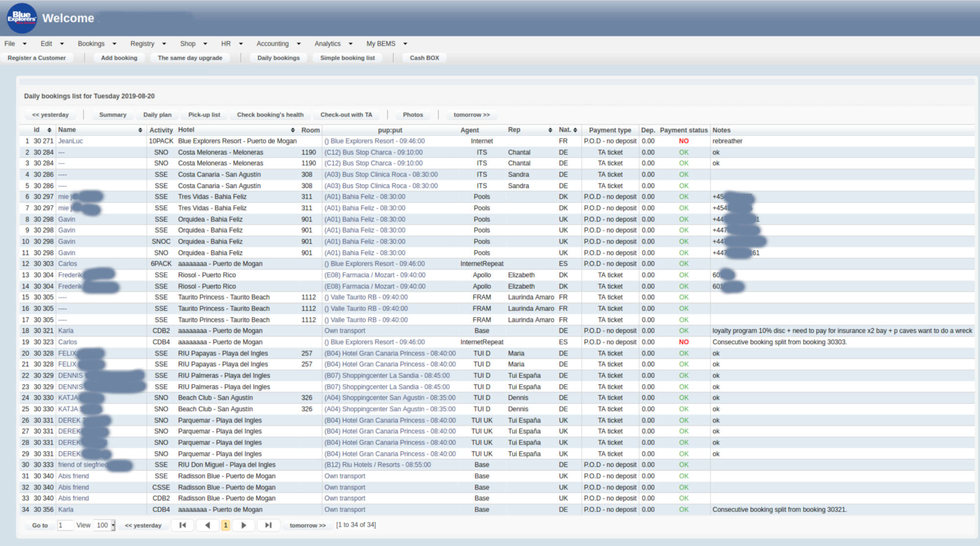Image resolution: width=980 pixels, height=546 pixels.
Task: Go to next page arrow
Action: click(244, 525)
